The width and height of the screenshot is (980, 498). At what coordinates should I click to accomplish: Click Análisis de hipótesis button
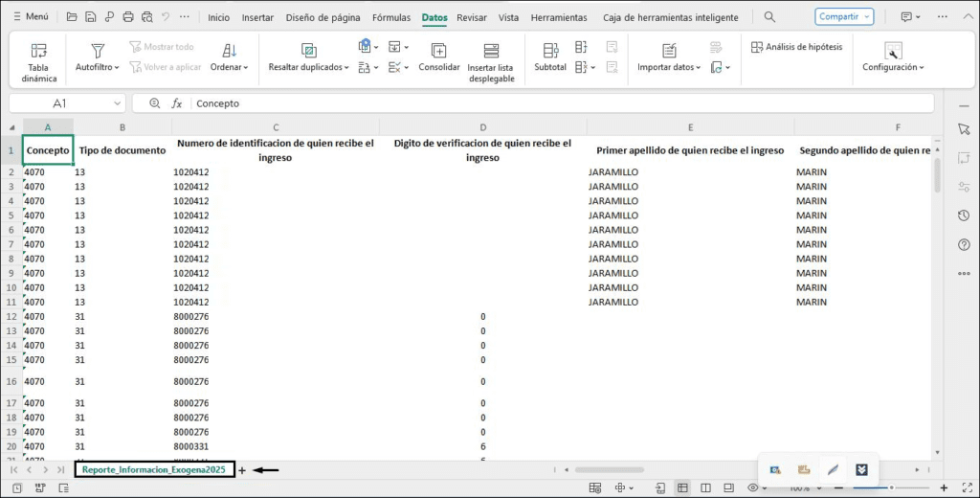tap(796, 47)
